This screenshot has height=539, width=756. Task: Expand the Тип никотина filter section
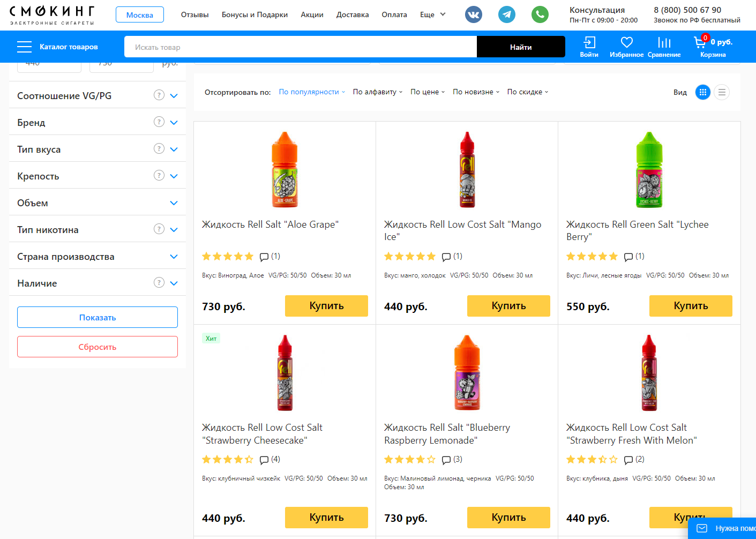point(174,230)
